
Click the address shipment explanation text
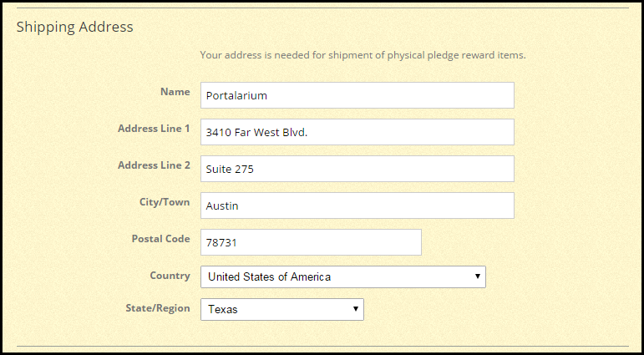363,55
